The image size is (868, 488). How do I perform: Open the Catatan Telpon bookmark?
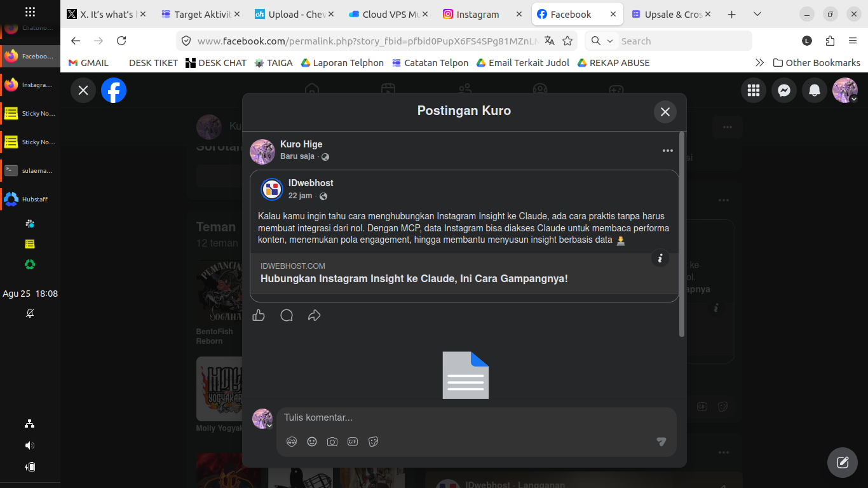pyautogui.click(x=430, y=63)
